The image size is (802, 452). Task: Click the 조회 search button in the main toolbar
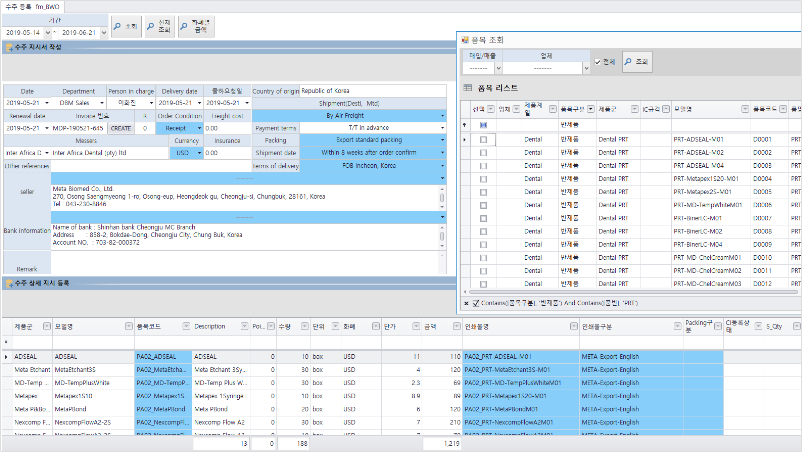[x=126, y=26]
